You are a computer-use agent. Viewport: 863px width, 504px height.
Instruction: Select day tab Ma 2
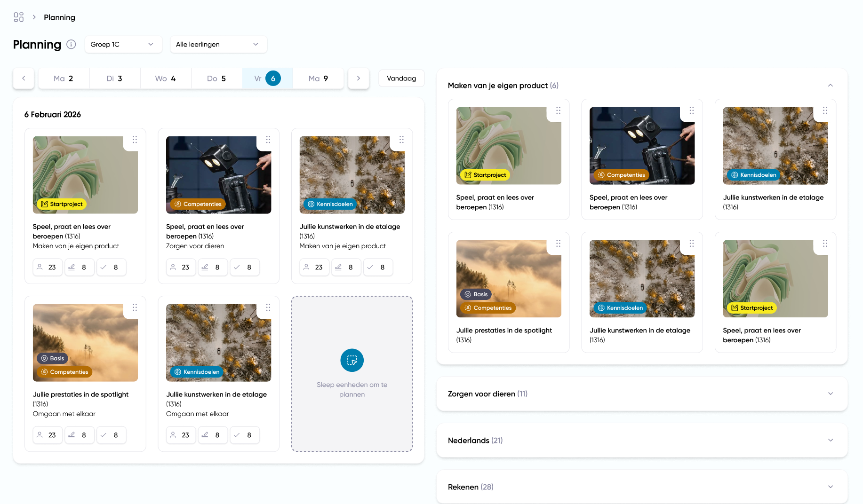pos(64,79)
